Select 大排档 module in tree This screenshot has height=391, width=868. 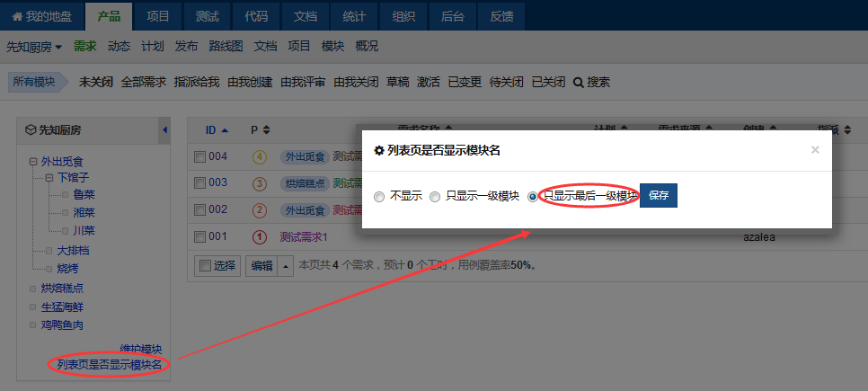click(74, 250)
